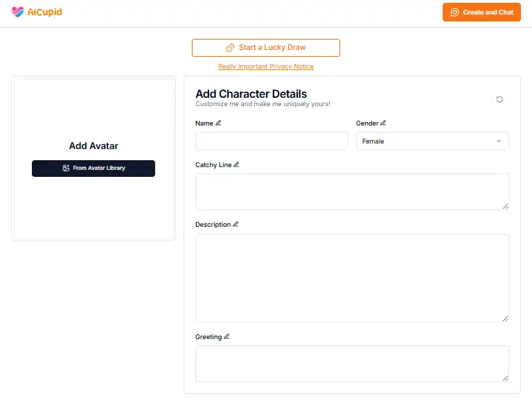Click heart chat icon in Create and Chat
The height and width of the screenshot is (405, 532).
tap(454, 12)
